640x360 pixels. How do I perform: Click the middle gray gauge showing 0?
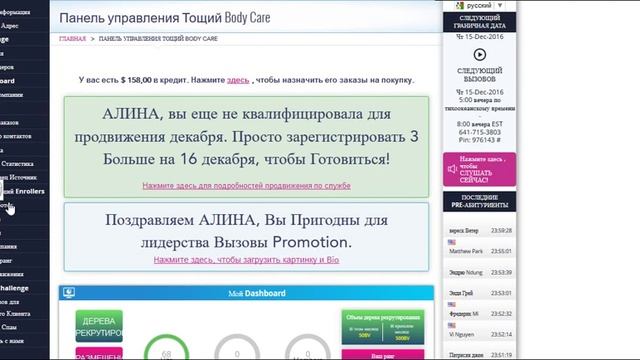tap(237, 349)
